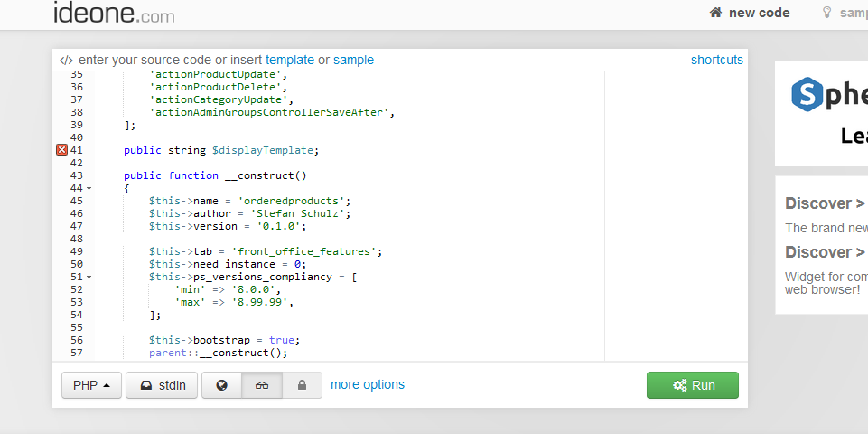Select secret visibility glasses button

[x=262, y=385]
